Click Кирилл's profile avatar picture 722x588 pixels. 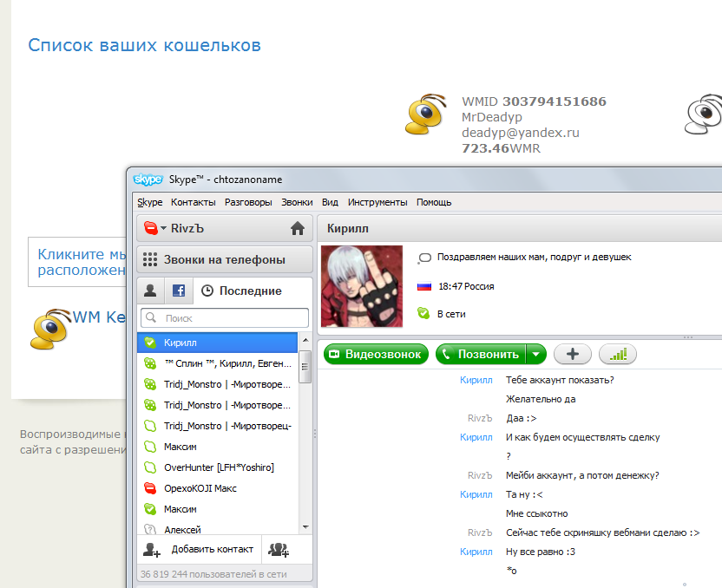(x=362, y=286)
